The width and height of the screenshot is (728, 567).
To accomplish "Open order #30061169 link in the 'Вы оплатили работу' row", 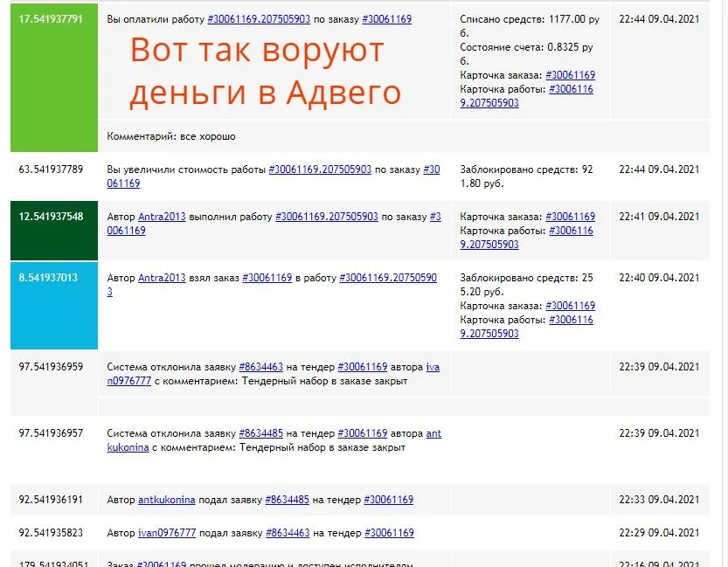I will 387,19.
